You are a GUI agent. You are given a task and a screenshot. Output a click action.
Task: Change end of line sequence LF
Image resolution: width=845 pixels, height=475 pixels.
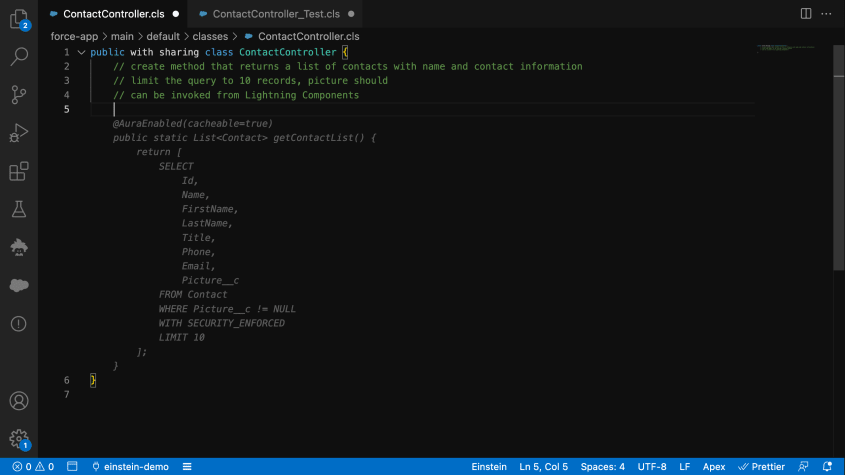pos(684,467)
